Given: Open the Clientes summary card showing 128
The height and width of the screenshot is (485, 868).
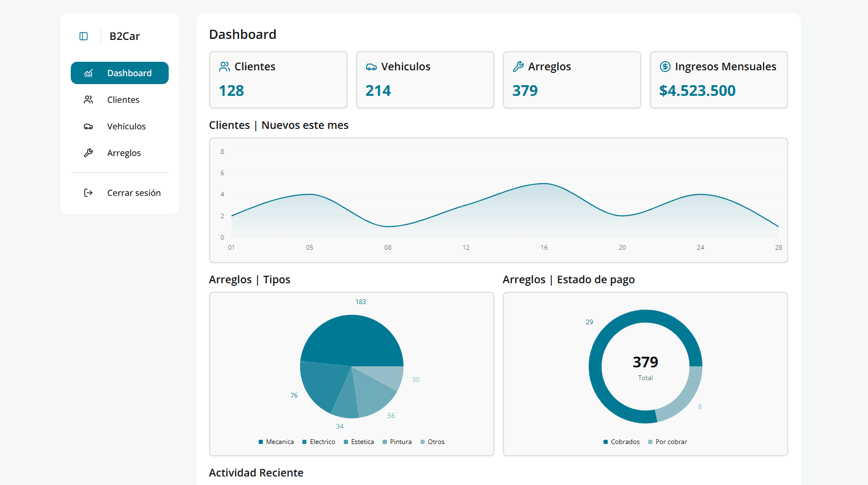Looking at the screenshot, I should 278,80.
